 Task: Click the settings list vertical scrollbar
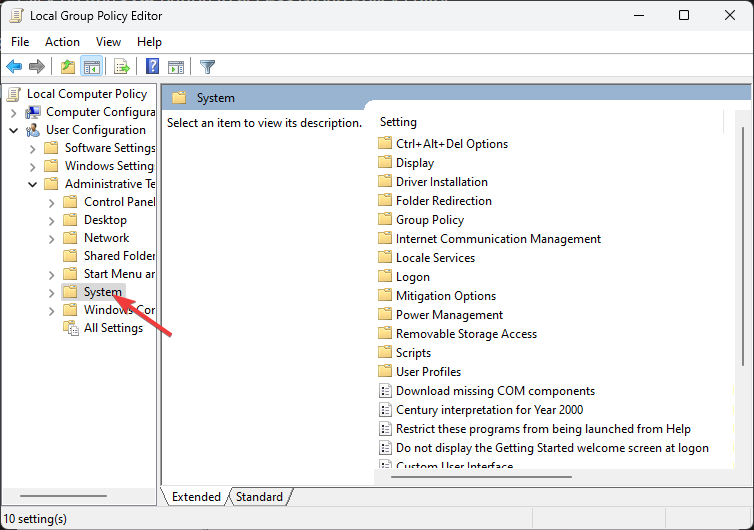click(743, 247)
